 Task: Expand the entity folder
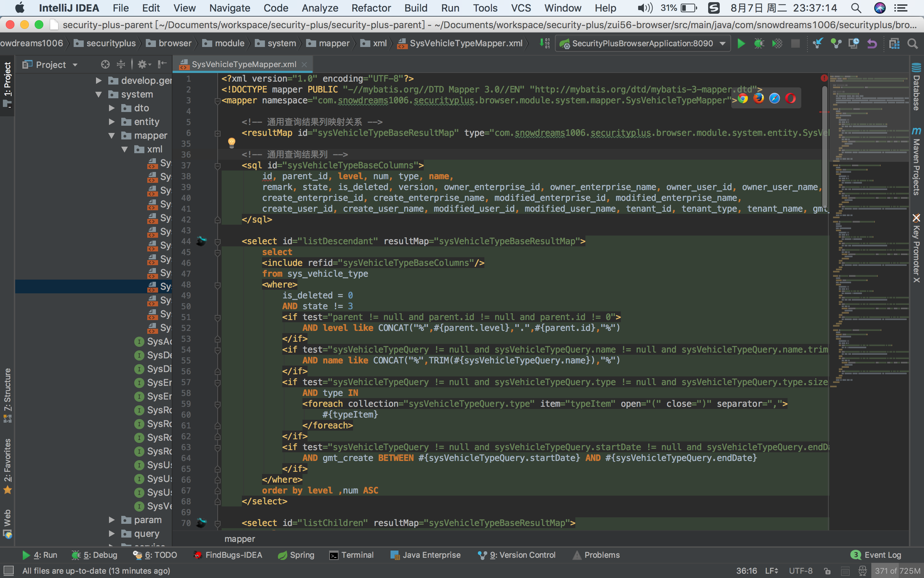(112, 122)
